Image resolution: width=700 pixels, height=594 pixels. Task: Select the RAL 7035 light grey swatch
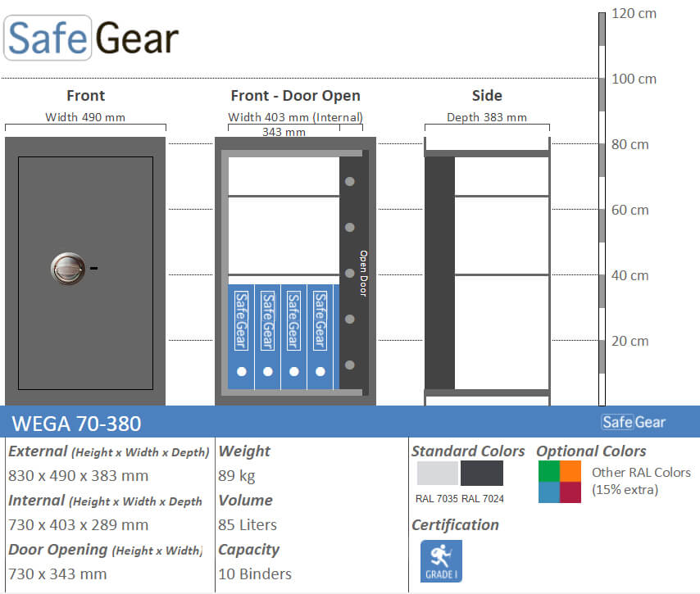coord(437,473)
